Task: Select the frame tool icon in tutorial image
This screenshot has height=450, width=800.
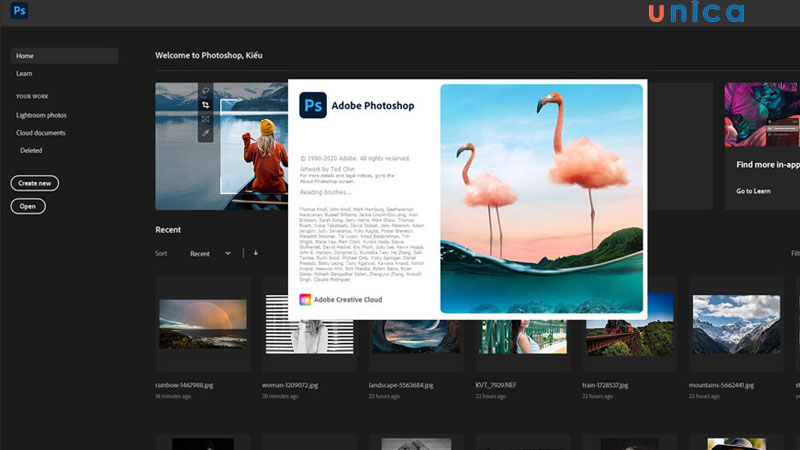Action: (x=206, y=119)
